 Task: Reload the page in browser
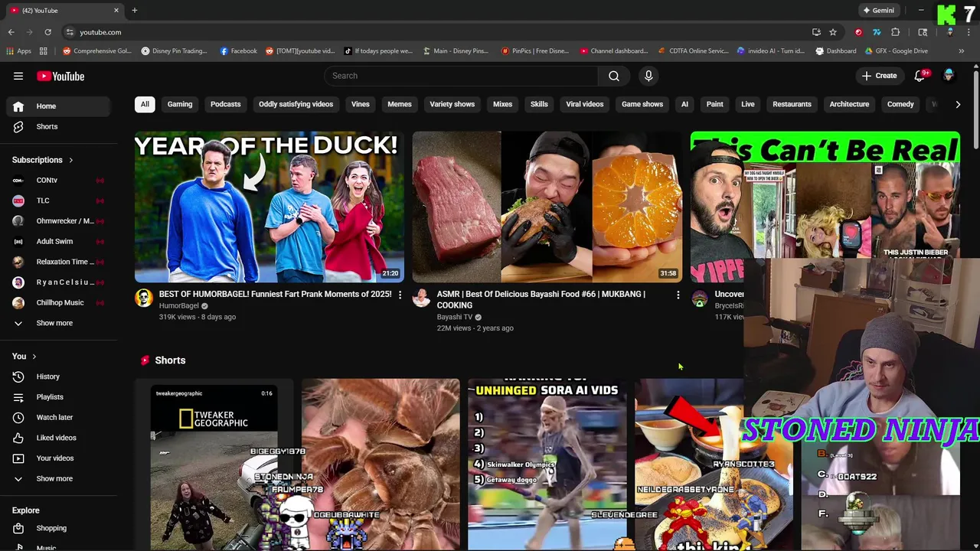pyautogui.click(x=47, y=32)
